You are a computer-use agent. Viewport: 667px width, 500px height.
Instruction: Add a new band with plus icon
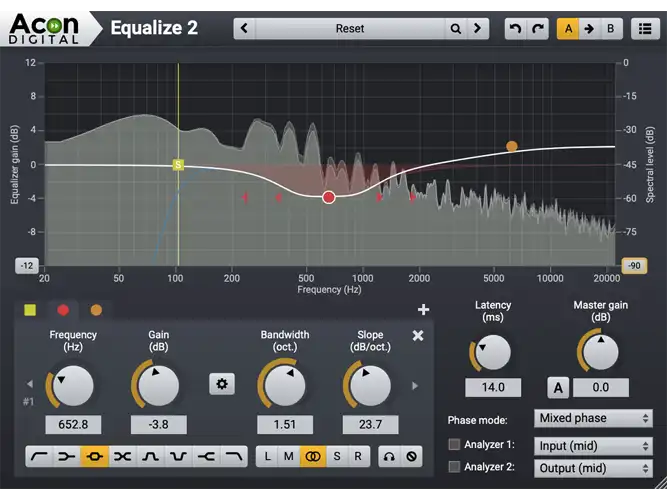423,309
